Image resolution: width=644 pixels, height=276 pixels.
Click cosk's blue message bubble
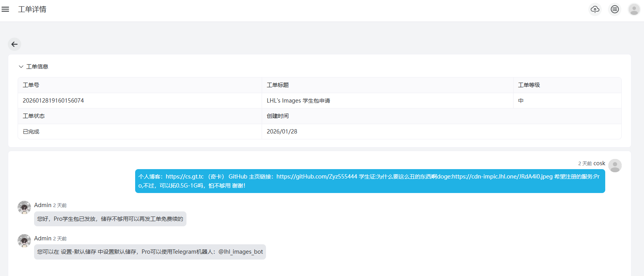(x=370, y=181)
